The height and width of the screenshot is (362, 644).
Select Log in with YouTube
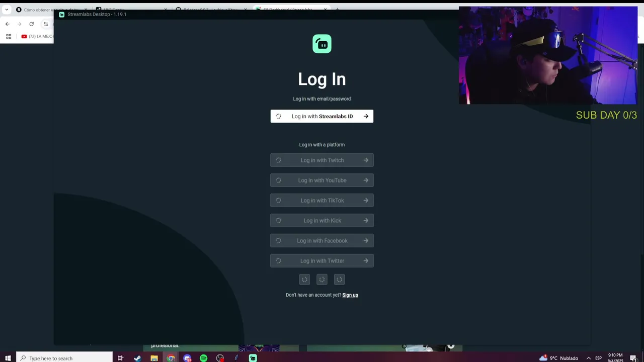tap(322, 180)
